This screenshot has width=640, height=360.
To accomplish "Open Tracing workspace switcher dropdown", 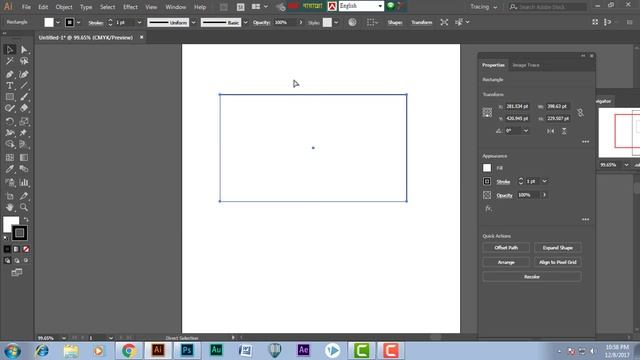I will pyautogui.click(x=484, y=7).
